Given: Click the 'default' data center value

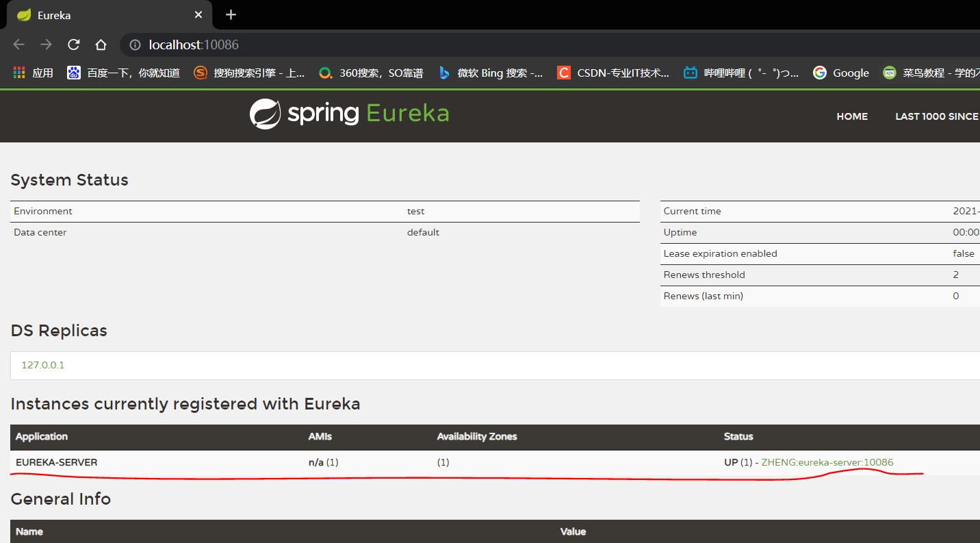Looking at the screenshot, I should (423, 232).
